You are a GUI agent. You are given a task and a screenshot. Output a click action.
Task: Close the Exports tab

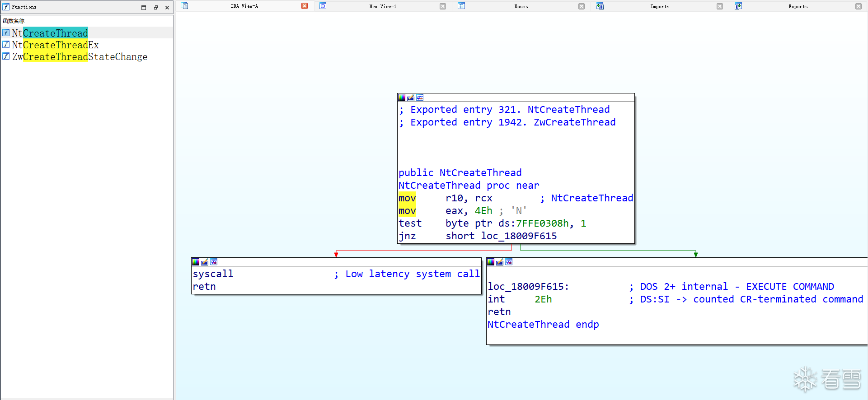point(859,6)
